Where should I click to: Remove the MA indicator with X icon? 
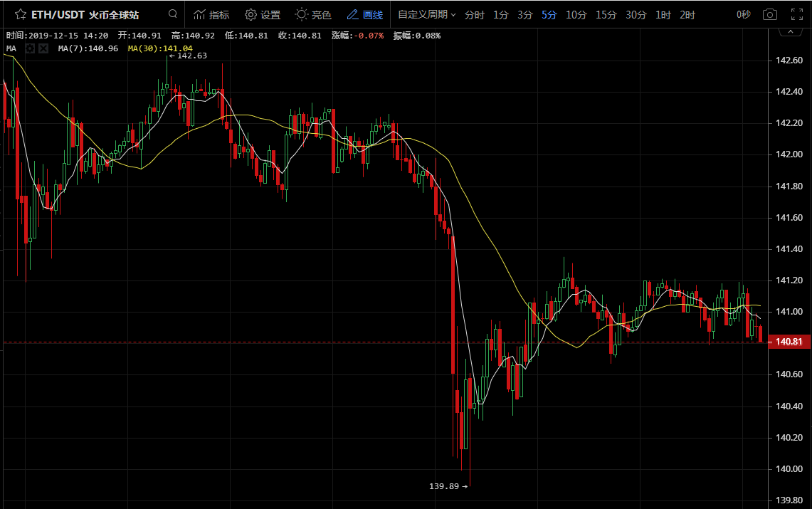43,48
